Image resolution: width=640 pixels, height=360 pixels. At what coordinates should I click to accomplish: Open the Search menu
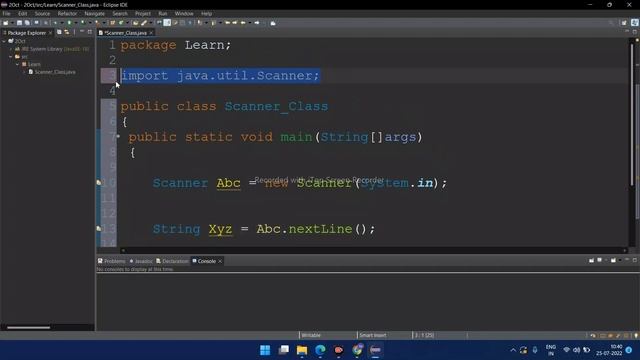point(120,13)
